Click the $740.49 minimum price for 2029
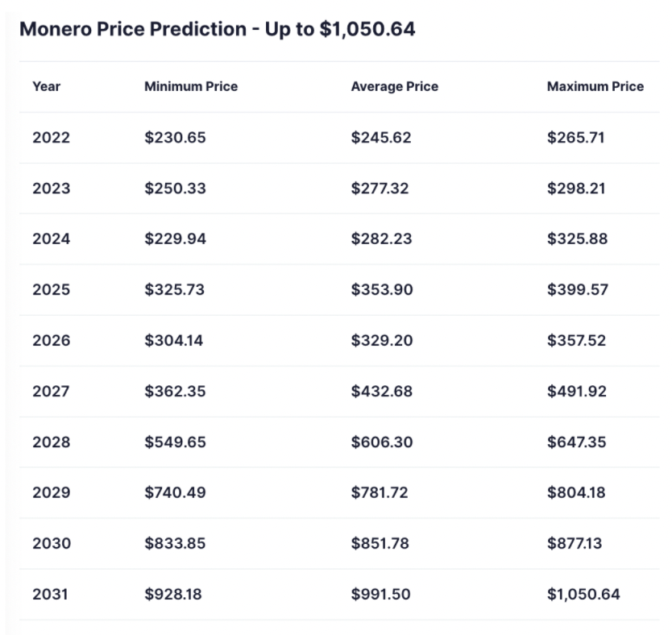Image resolution: width=672 pixels, height=635 pixels. (x=176, y=493)
